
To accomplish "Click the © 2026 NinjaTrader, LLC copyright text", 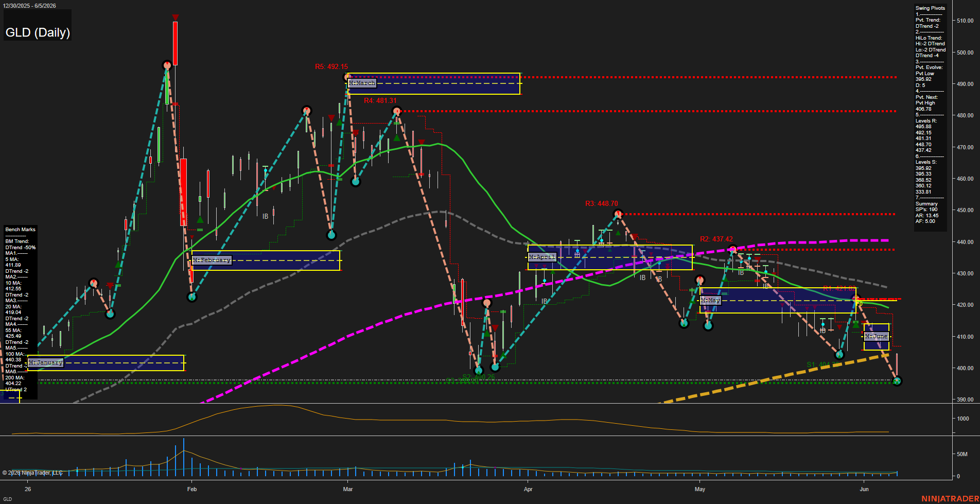I will [x=32, y=473].
